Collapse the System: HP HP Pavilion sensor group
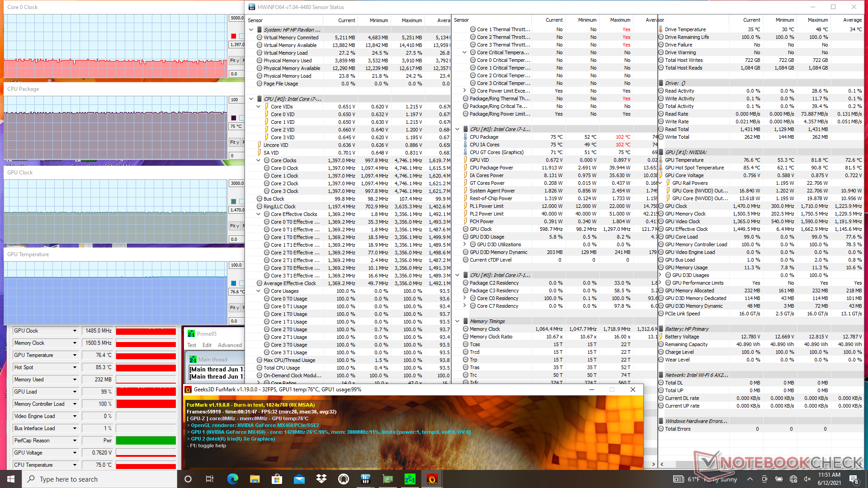 click(x=251, y=30)
